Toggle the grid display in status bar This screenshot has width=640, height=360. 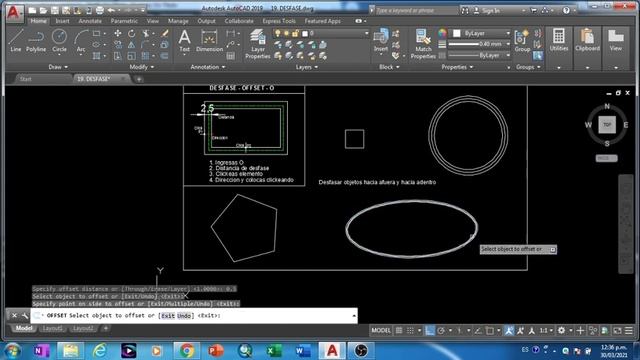coord(399,331)
